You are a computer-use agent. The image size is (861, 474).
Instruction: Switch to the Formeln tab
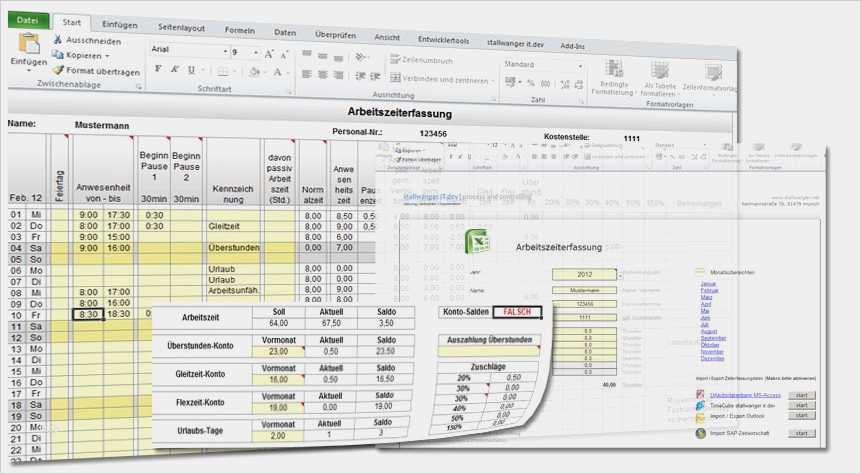[x=240, y=31]
